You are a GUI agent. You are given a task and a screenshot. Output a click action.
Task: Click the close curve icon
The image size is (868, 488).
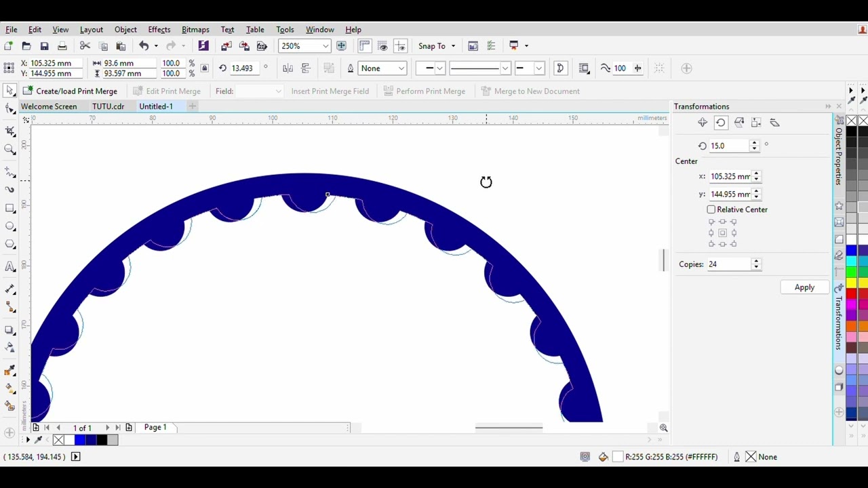560,68
